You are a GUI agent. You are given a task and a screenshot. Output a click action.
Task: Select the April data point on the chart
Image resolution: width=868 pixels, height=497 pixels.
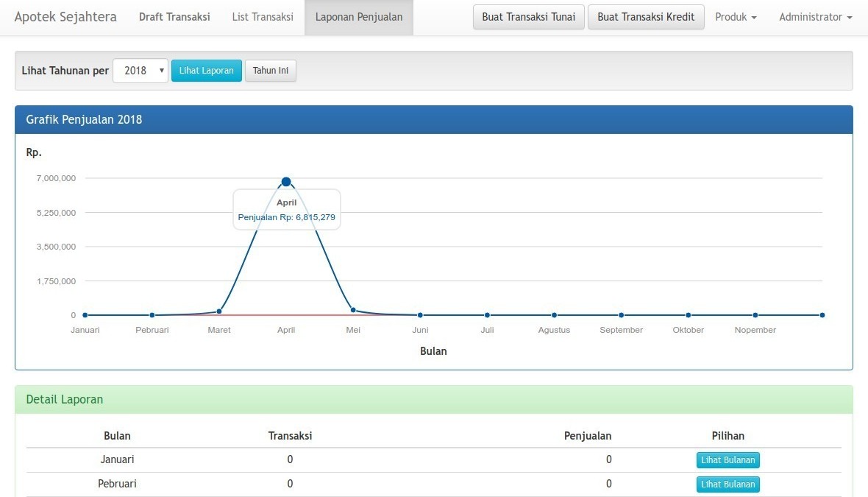[x=286, y=182]
